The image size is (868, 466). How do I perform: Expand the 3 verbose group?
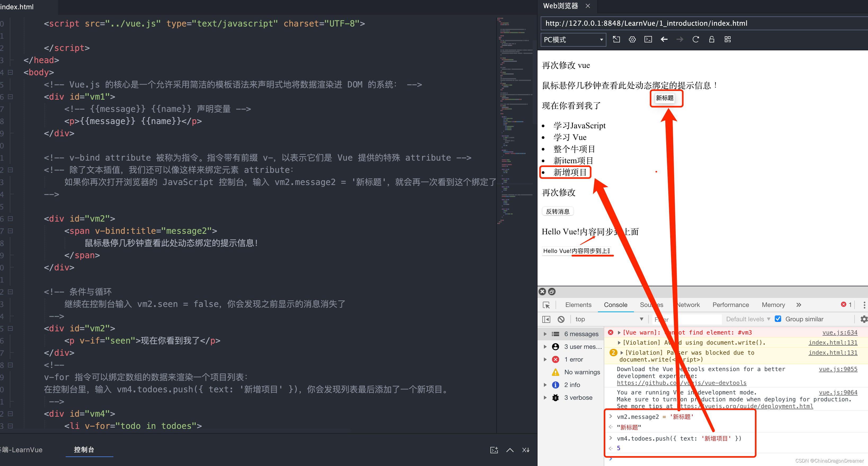545,398
